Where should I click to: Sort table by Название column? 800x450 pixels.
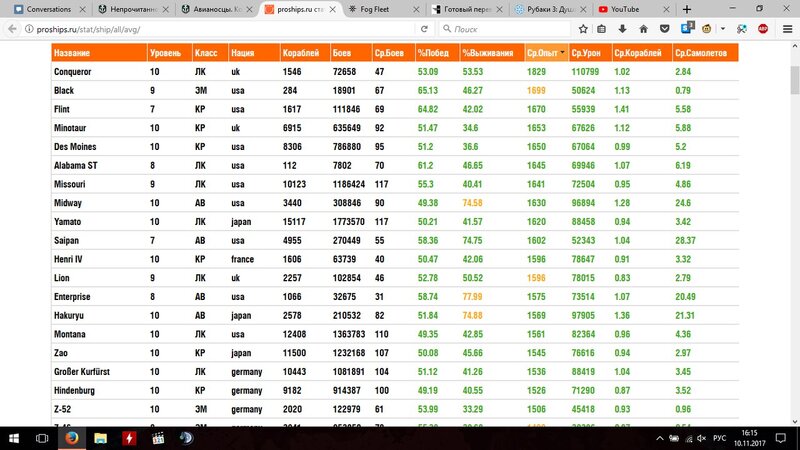(99, 53)
